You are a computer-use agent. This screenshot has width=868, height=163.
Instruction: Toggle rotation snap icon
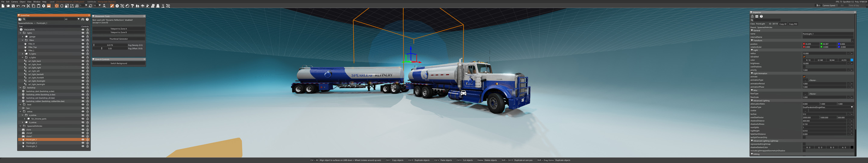click(x=90, y=6)
